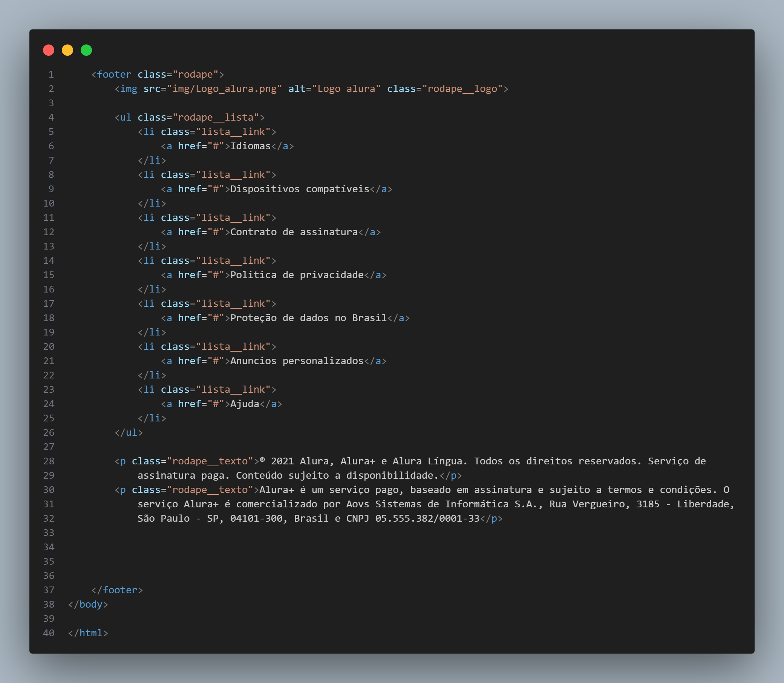Click line number 40
The image size is (784, 683).
click(49, 633)
